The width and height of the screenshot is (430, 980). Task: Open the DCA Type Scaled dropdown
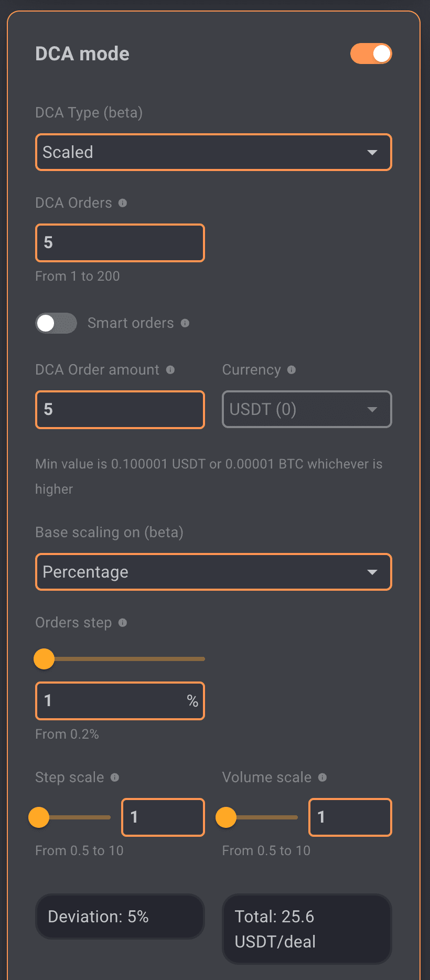coord(213,152)
